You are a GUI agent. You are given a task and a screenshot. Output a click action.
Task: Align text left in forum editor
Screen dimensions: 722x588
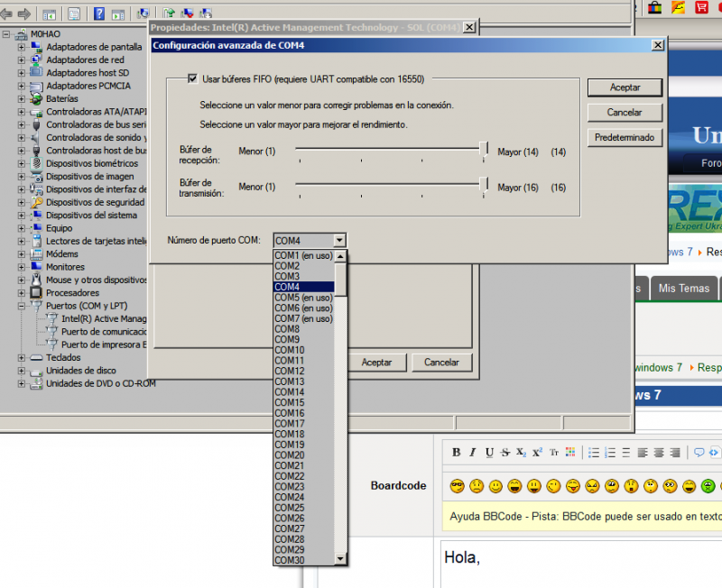click(643, 453)
